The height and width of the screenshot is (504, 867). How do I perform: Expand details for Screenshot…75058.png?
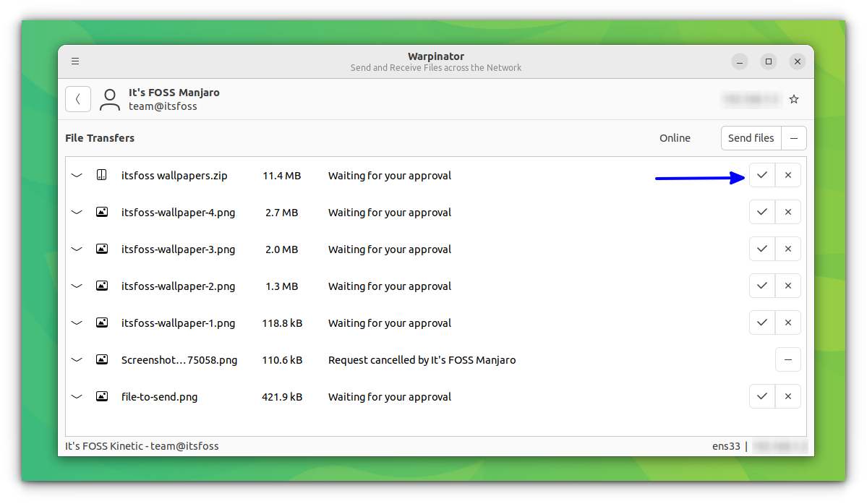coord(77,359)
